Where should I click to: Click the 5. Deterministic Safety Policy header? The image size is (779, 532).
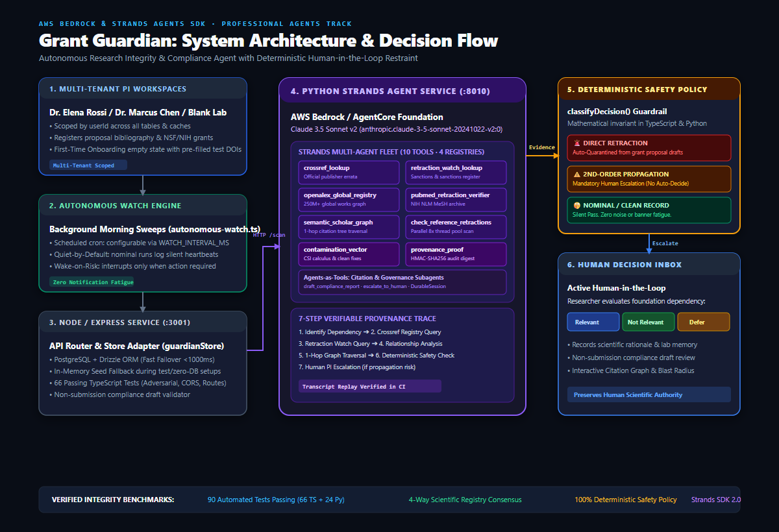click(x=649, y=89)
